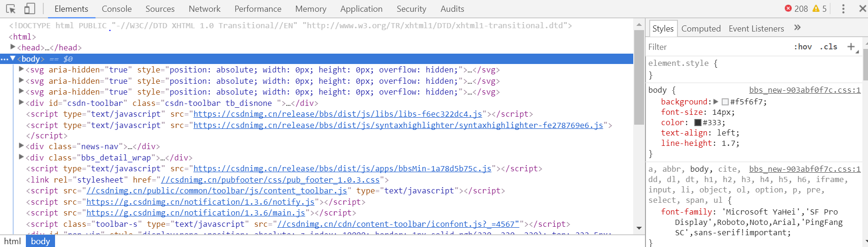Activate the inspect element picker icon

11,8
